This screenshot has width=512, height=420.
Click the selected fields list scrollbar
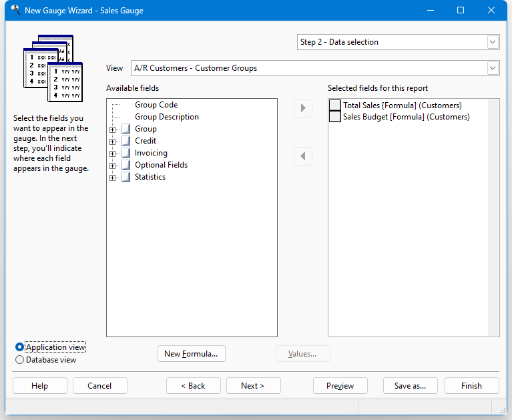click(x=493, y=218)
